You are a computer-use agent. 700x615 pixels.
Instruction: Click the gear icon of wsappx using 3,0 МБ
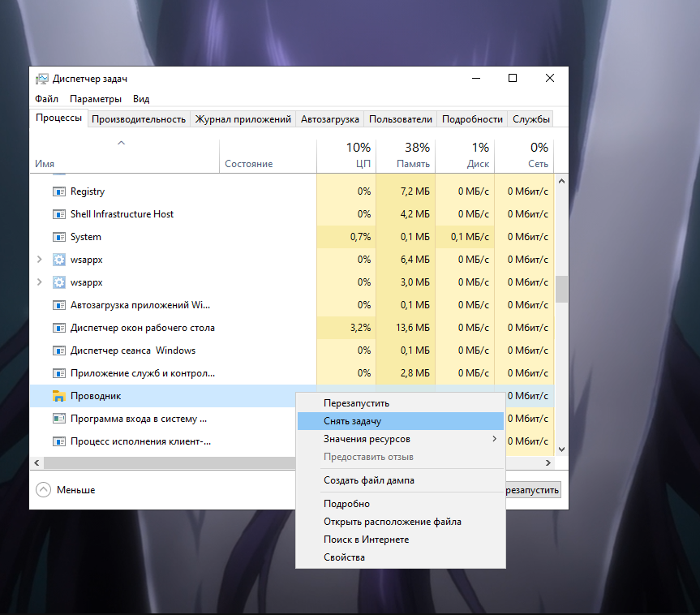pyautogui.click(x=59, y=282)
